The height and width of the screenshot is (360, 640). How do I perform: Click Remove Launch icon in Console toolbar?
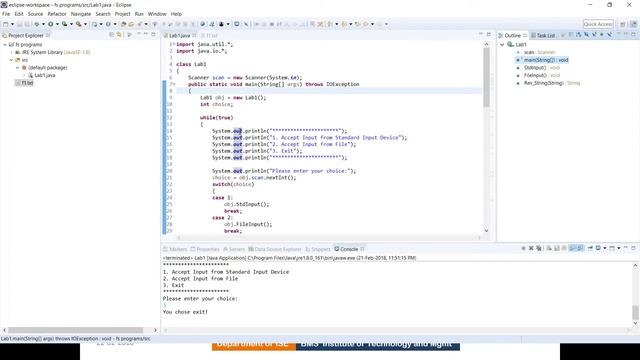tap(531, 248)
